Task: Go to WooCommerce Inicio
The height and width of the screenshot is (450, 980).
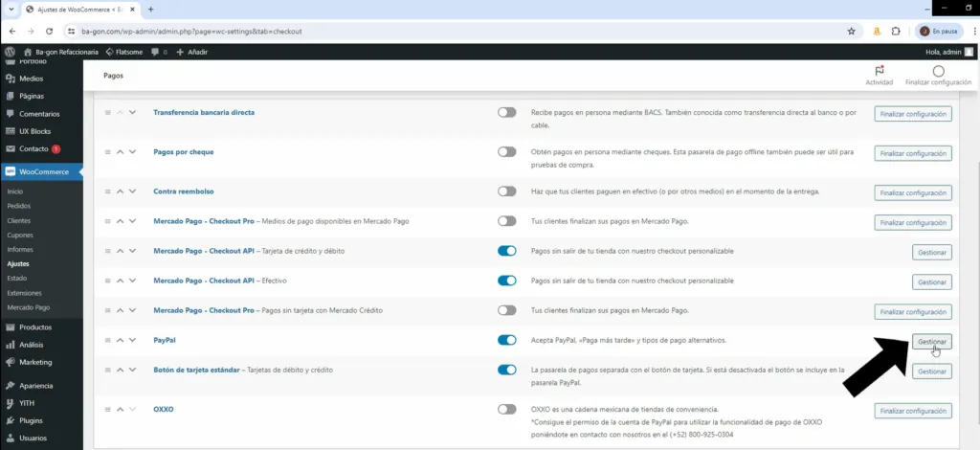Action: 15,191
